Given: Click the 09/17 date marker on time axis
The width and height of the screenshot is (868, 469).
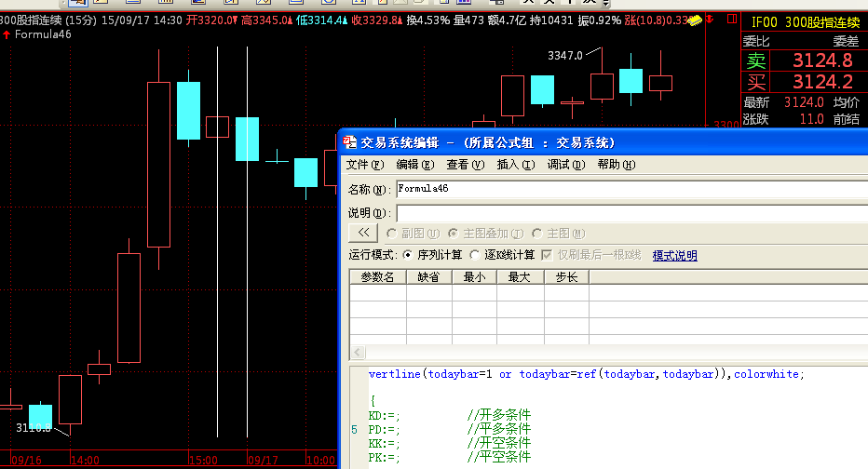Looking at the screenshot, I should click(x=263, y=460).
